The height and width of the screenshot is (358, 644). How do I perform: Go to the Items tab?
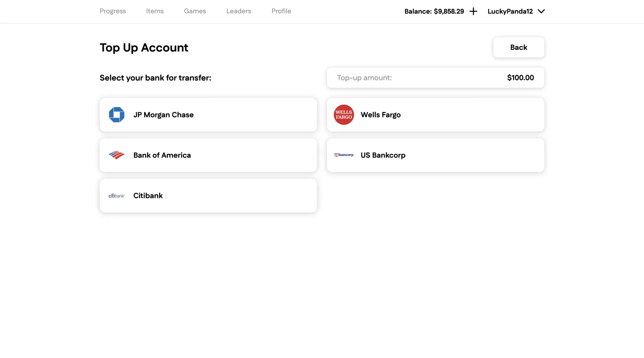[155, 11]
